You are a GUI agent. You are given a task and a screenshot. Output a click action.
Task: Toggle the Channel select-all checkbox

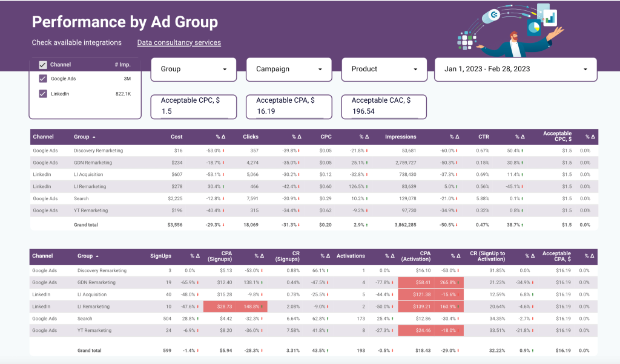coord(42,64)
